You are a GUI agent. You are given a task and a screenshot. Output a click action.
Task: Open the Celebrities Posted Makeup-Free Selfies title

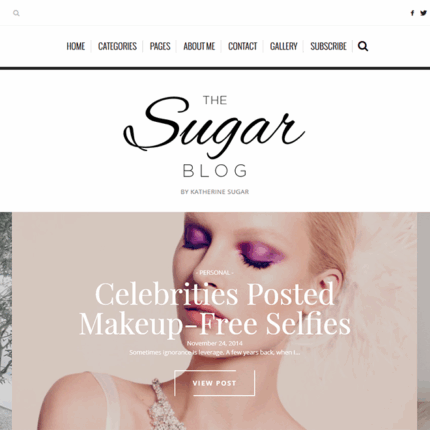pos(215,309)
